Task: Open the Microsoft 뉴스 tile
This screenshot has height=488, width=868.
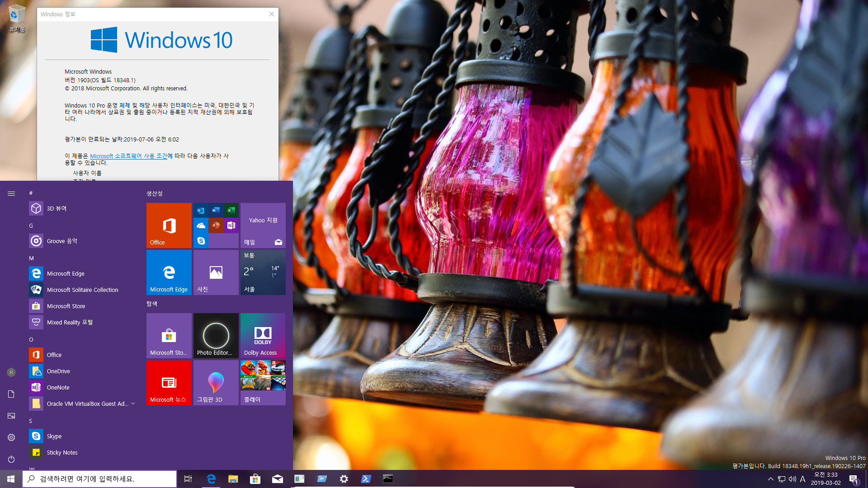Action: pos(169,383)
